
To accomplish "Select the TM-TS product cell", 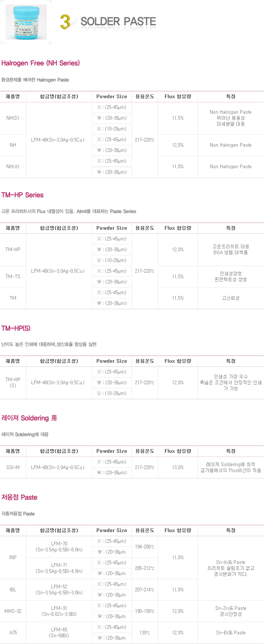I will [x=13, y=277].
